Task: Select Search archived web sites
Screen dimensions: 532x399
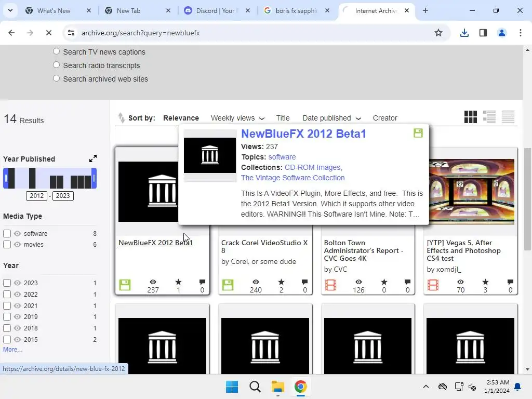Action: (x=56, y=78)
